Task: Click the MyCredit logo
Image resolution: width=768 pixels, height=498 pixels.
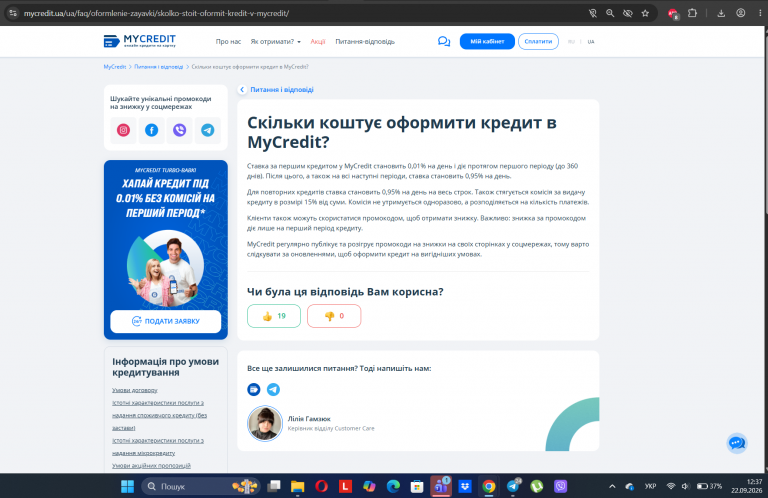Action: [x=140, y=41]
